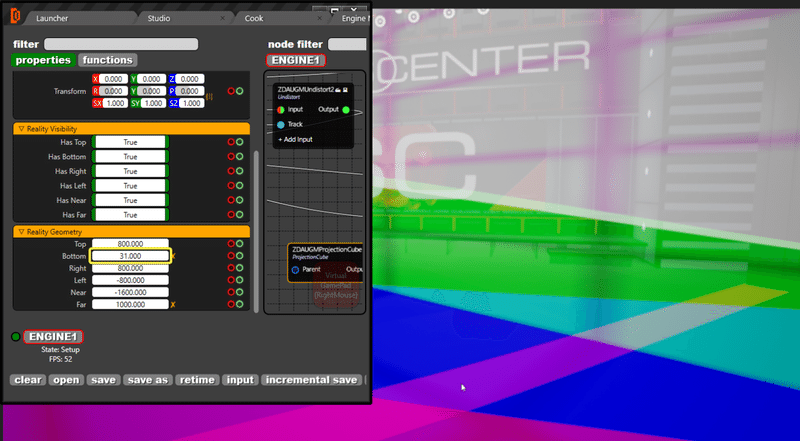Click + Add Input on Undistort node
This screenshot has height=441, width=800.
pyautogui.click(x=295, y=139)
